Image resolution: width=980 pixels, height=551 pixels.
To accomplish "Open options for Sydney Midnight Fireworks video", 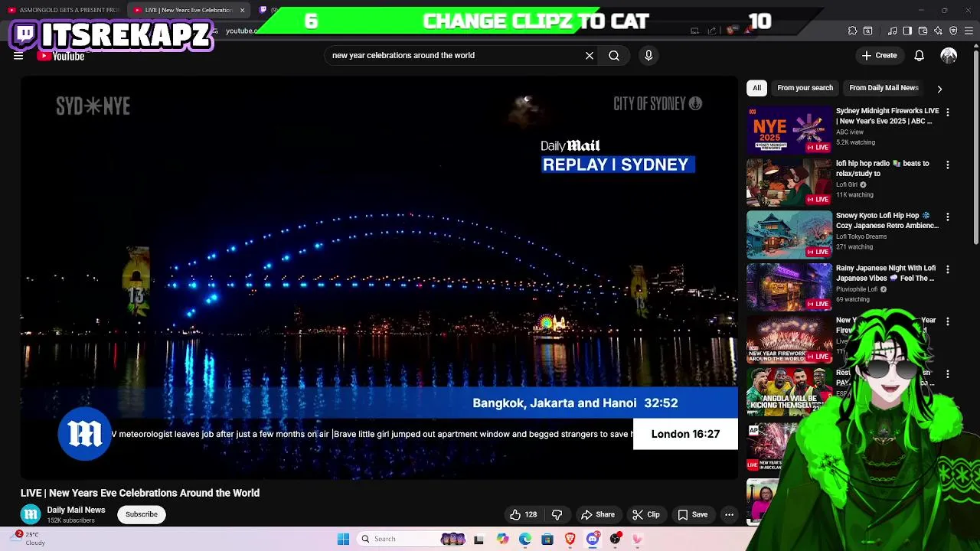I will [947, 112].
